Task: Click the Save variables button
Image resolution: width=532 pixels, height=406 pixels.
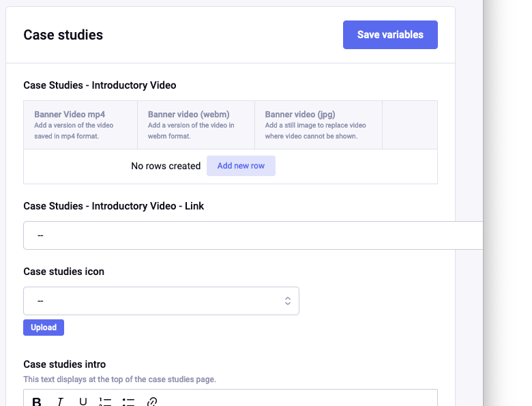Action: tap(390, 35)
